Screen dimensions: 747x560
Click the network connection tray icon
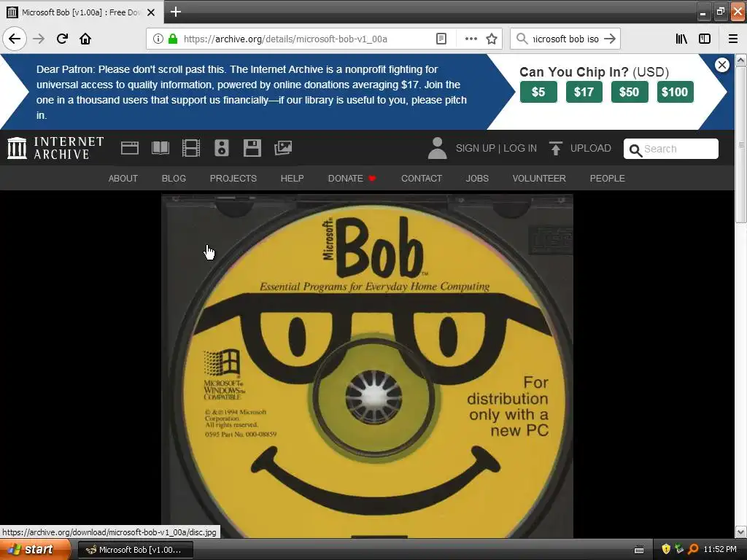click(679, 550)
